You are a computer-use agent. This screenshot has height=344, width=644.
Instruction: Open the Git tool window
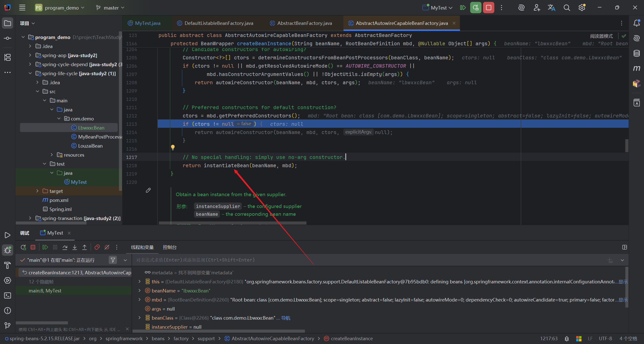[x=8, y=326]
